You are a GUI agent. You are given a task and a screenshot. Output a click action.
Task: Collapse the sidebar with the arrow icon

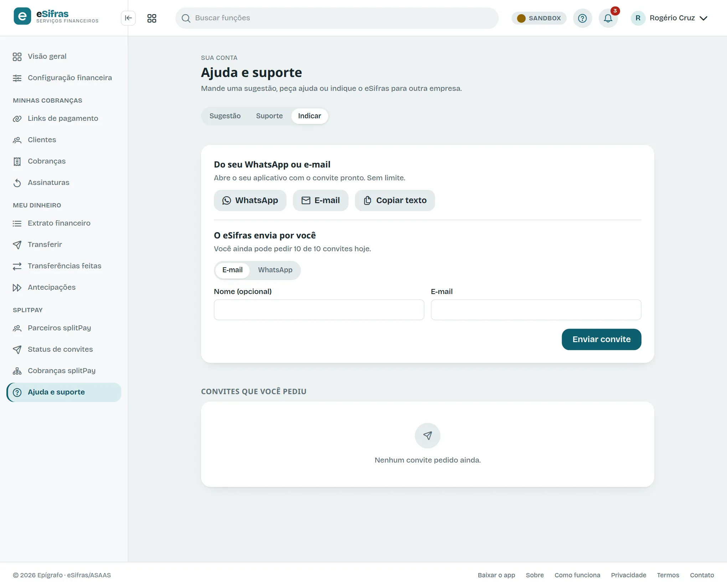click(128, 18)
